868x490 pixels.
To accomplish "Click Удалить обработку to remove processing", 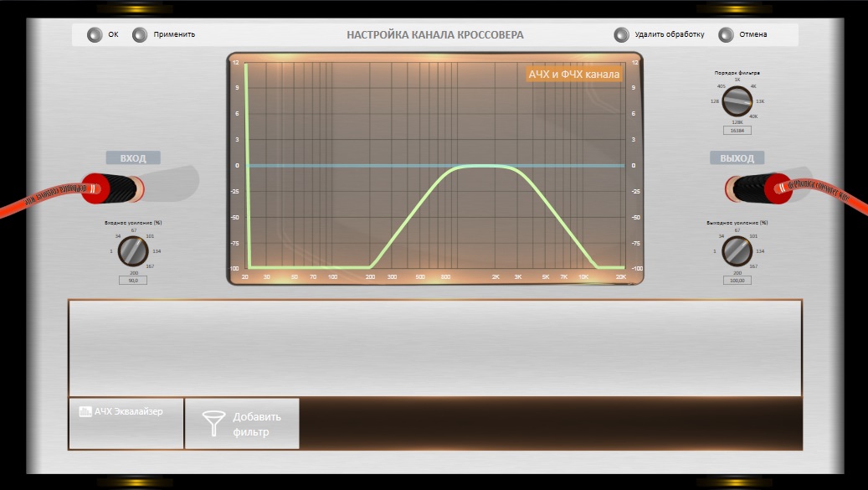I will click(x=621, y=34).
